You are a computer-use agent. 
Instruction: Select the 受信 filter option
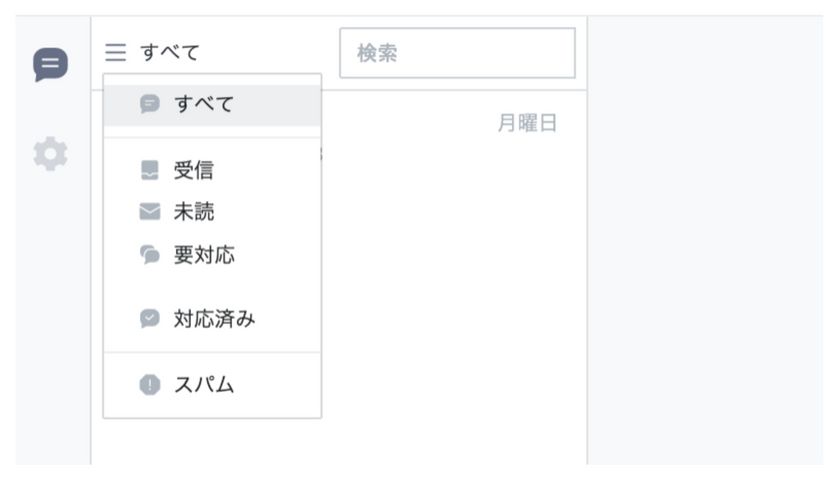pyautogui.click(x=213, y=170)
